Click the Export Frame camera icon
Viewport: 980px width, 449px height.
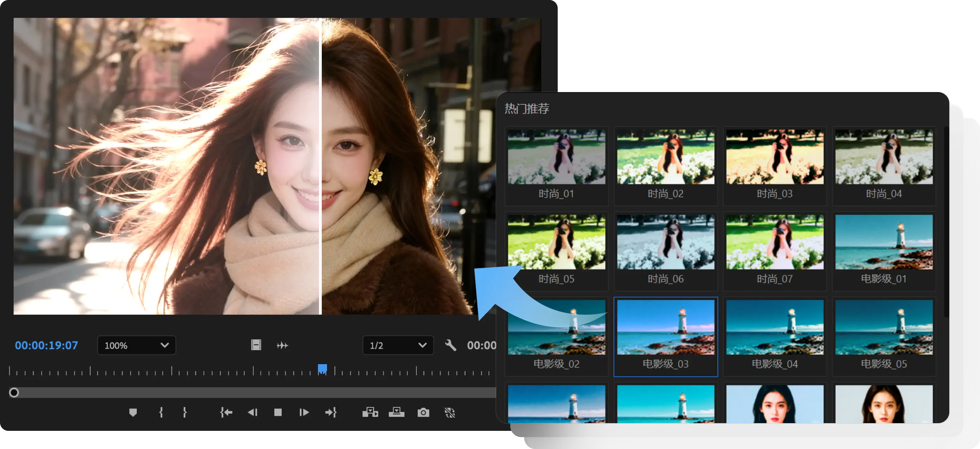423,412
